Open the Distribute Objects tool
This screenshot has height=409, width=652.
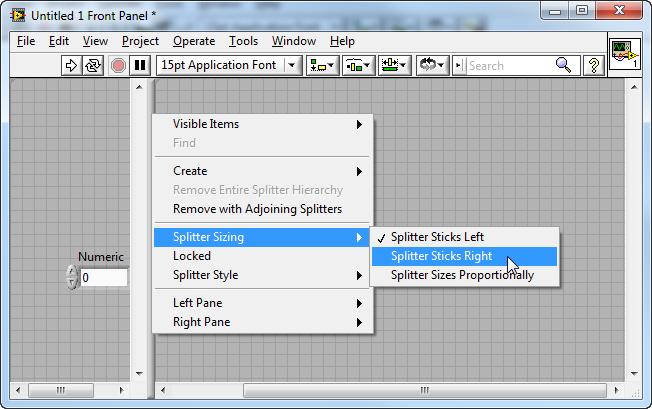(357, 65)
